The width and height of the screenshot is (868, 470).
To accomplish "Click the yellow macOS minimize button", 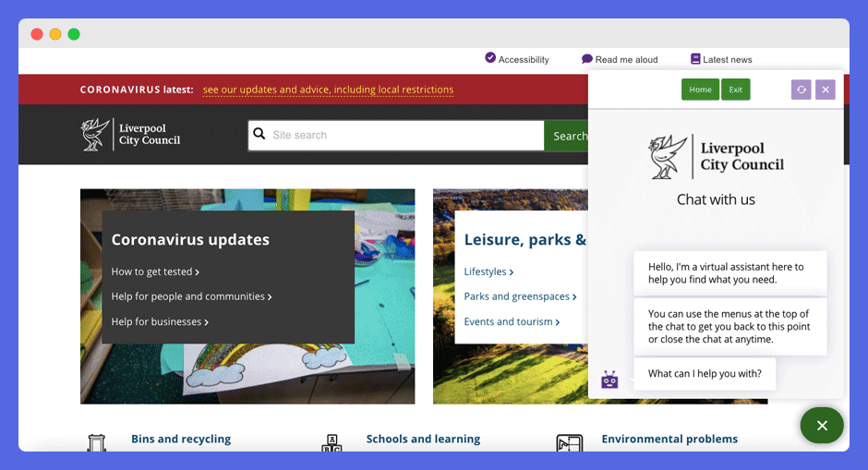I will 55,34.
